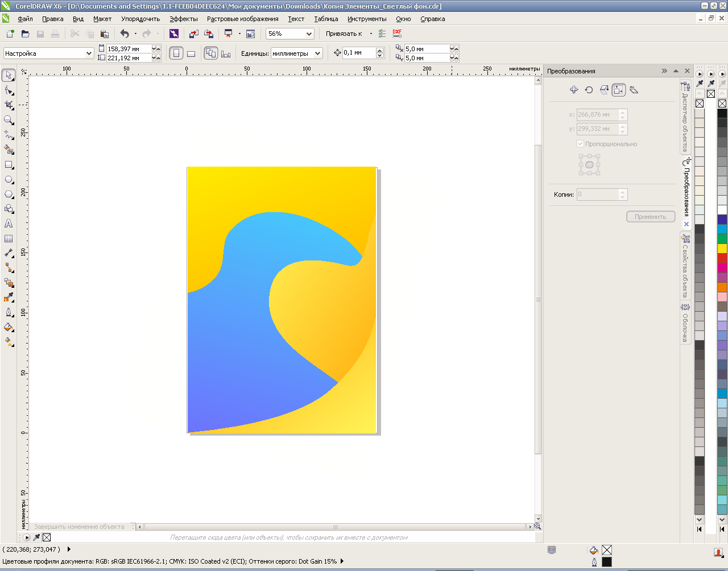728x571 pixels.
Task: Choose the Rectangle tool
Action: coord(9,165)
